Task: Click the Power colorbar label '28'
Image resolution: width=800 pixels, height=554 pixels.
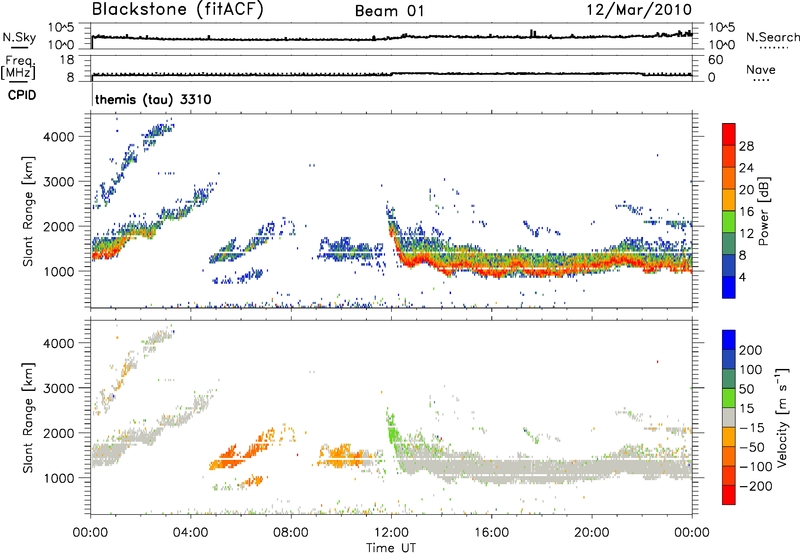Action: click(746, 146)
